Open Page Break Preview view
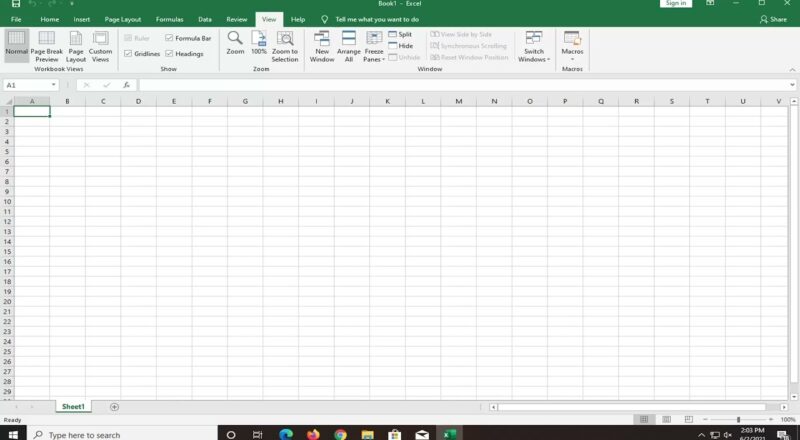 tap(46, 46)
